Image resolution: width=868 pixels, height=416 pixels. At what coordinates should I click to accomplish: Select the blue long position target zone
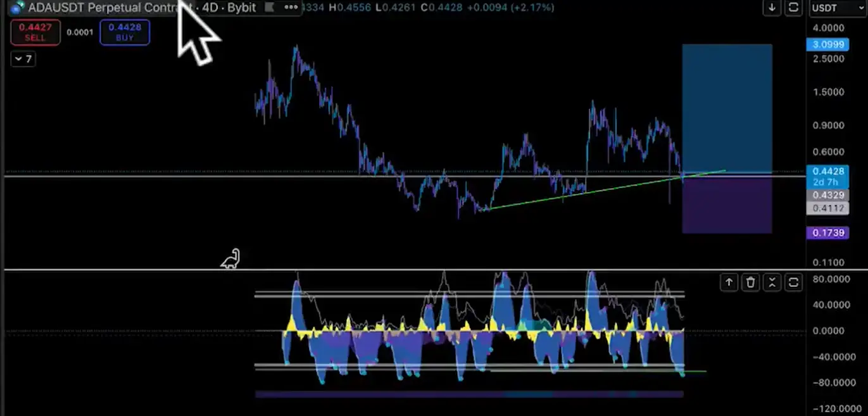727,109
